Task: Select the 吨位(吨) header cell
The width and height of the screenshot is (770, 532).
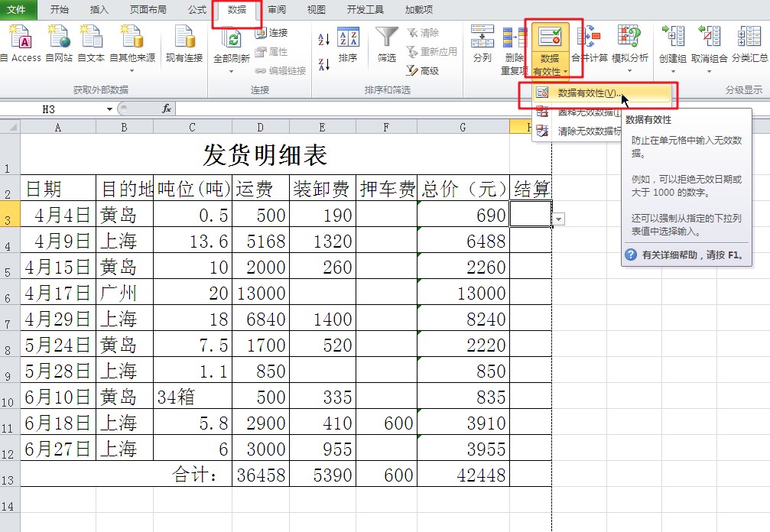Action: click(x=193, y=187)
